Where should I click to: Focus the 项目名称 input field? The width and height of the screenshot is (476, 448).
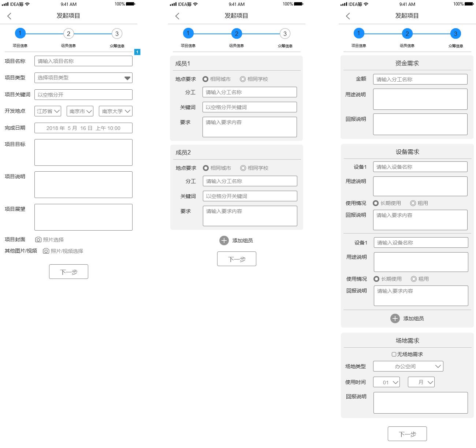(x=83, y=61)
